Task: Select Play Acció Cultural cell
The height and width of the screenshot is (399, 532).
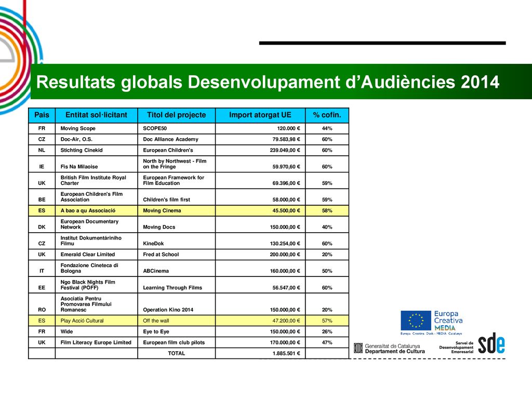Action: (x=96, y=321)
